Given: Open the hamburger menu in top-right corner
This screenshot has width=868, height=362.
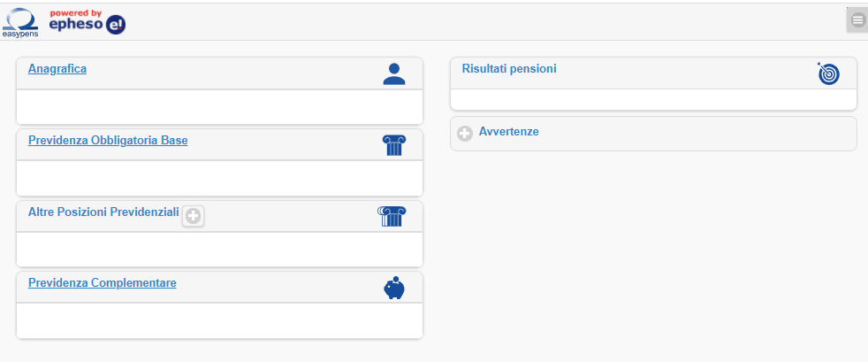Looking at the screenshot, I should point(857,19).
